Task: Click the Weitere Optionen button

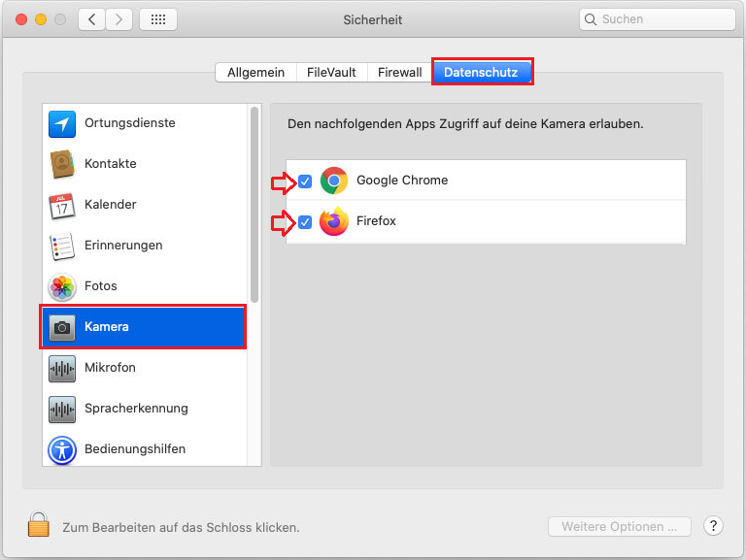Action: point(619,526)
